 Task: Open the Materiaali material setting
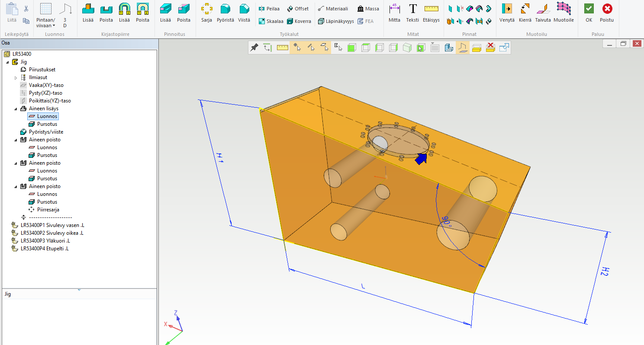click(x=333, y=9)
